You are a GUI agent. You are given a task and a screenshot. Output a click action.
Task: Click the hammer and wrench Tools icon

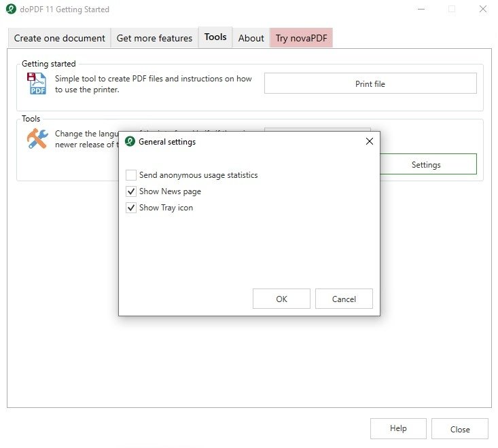pos(37,138)
